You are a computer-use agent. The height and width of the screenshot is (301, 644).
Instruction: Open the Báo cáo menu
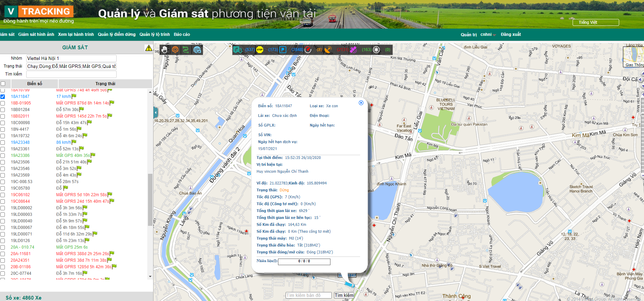(182, 34)
